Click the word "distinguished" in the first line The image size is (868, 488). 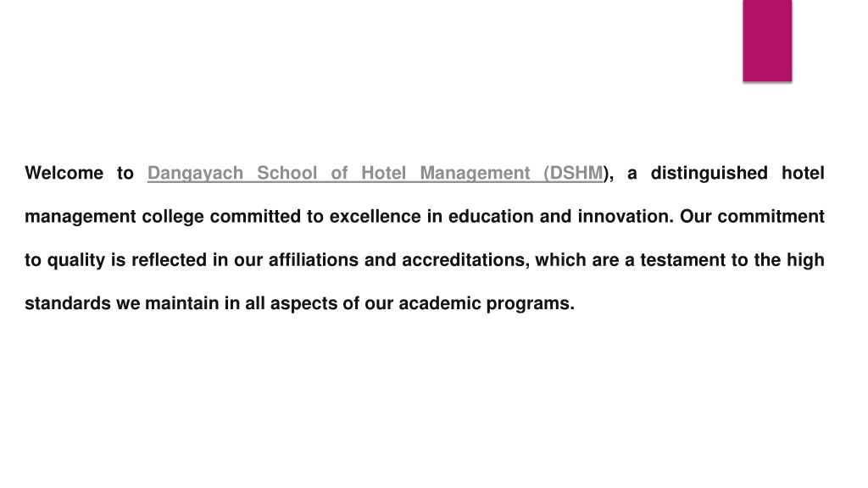pos(709,173)
